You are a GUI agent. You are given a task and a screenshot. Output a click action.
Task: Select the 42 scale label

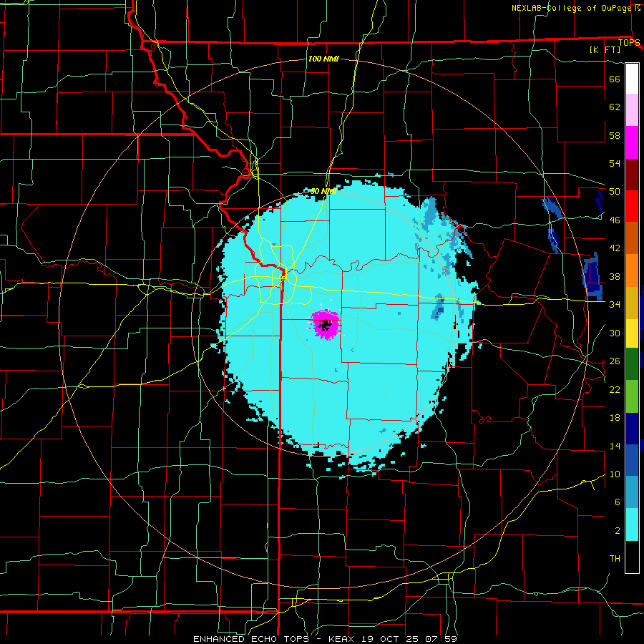615,248
